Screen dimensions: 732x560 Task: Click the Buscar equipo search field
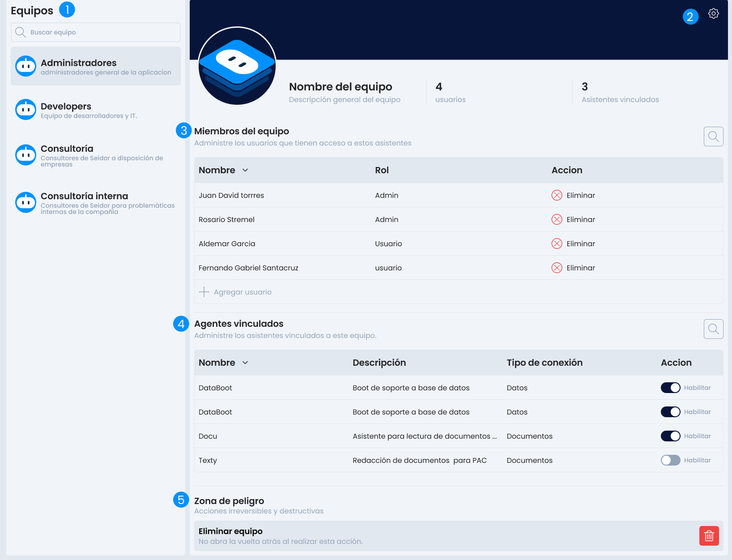coord(96,32)
